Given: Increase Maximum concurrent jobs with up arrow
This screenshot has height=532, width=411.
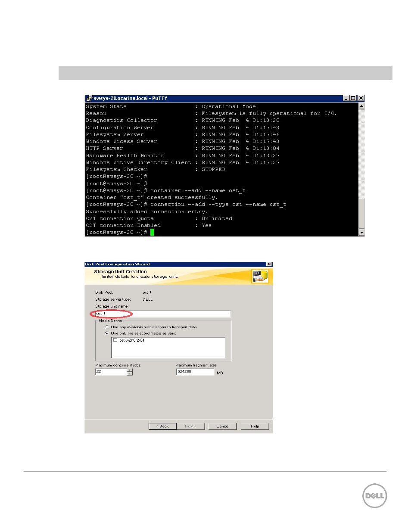Looking at the screenshot, I should (130, 370).
